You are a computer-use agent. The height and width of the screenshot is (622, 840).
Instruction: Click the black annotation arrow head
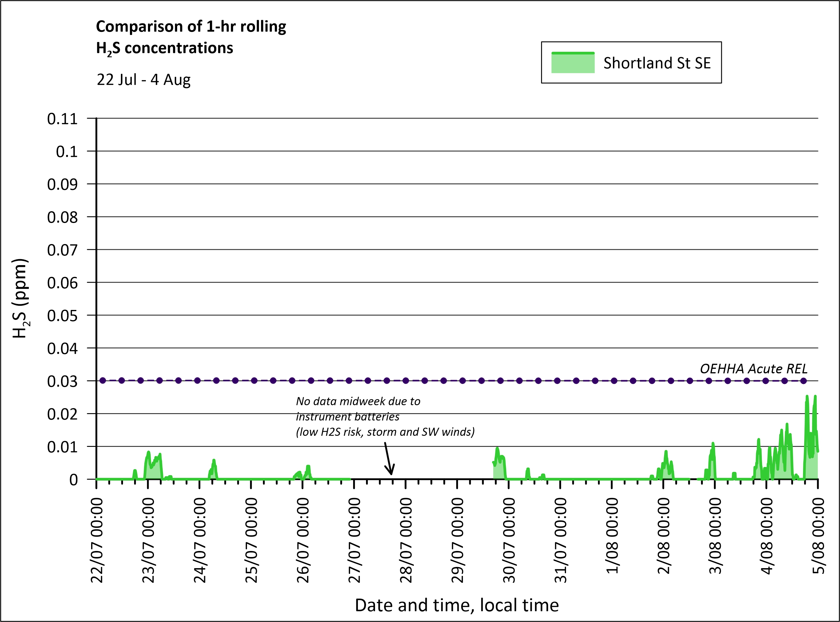click(x=391, y=472)
